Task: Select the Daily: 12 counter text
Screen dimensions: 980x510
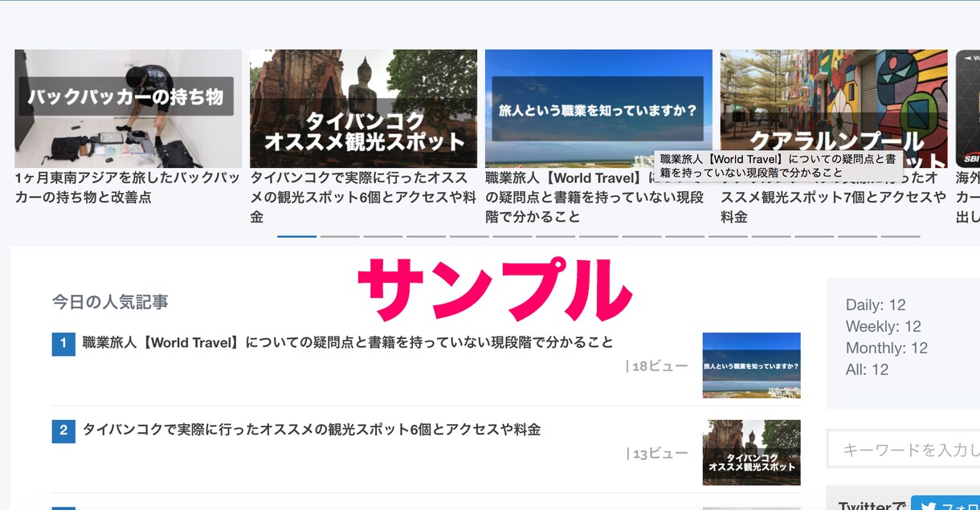Action: click(x=876, y=305)
